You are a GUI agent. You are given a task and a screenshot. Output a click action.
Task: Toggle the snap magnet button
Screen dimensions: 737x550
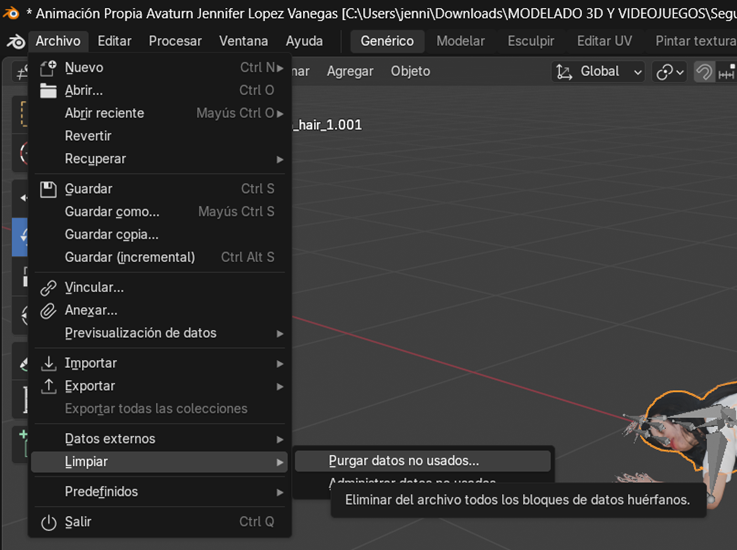click(704, 72)
